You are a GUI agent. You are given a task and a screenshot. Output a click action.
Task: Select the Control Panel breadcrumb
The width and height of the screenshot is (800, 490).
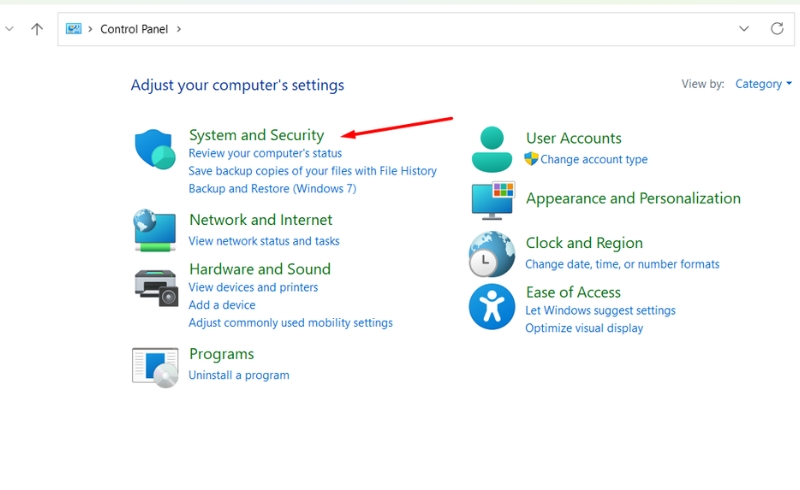134,29
